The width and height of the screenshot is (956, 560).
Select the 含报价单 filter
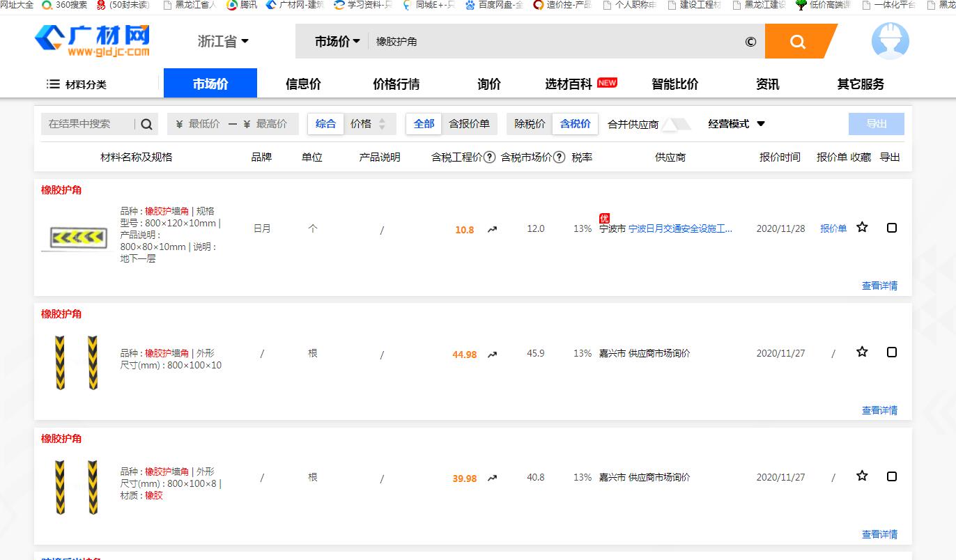pyautogui.click(x=469, y=124)
